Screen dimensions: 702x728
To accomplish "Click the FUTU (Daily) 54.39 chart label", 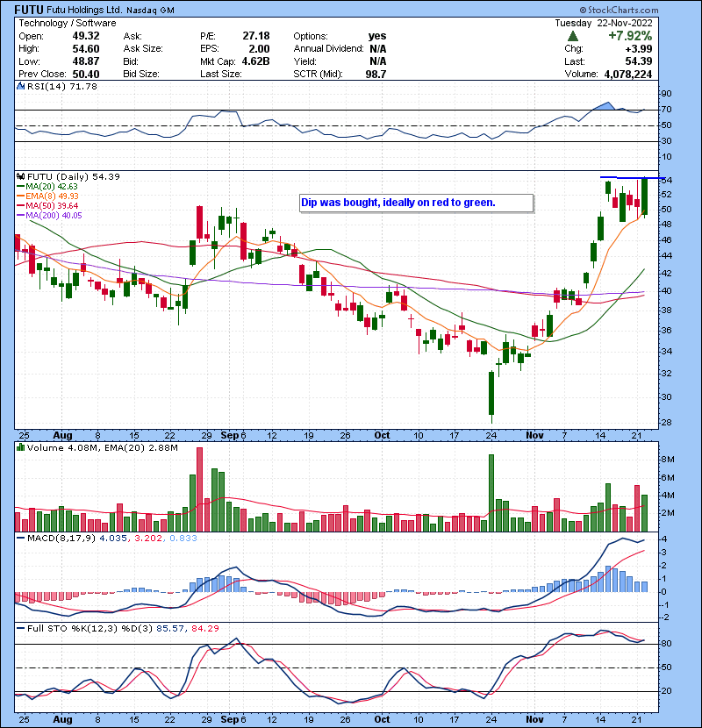I will click(74, 176).
